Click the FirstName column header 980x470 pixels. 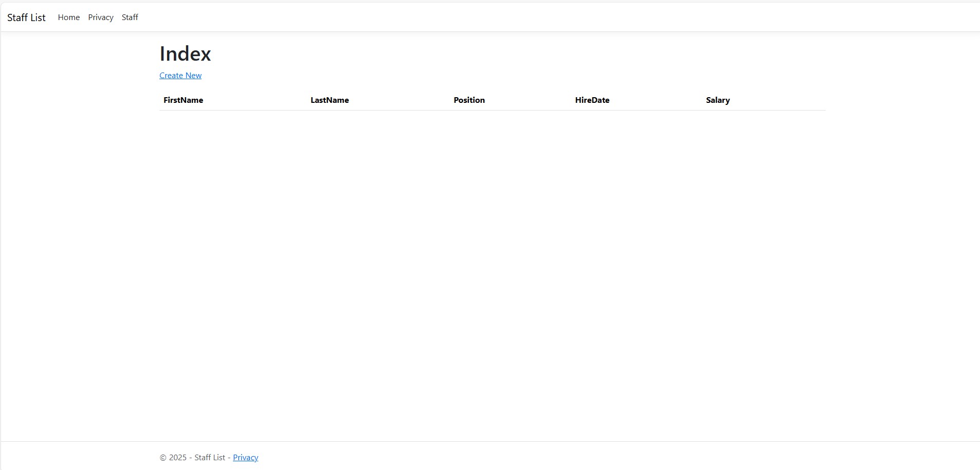point(183,100)
